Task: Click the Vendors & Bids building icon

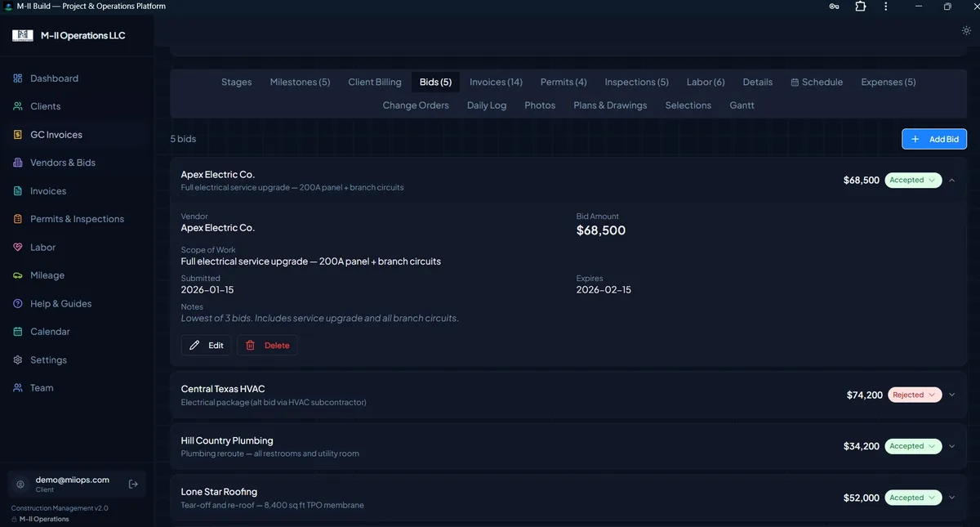Action: click(18, 163)
